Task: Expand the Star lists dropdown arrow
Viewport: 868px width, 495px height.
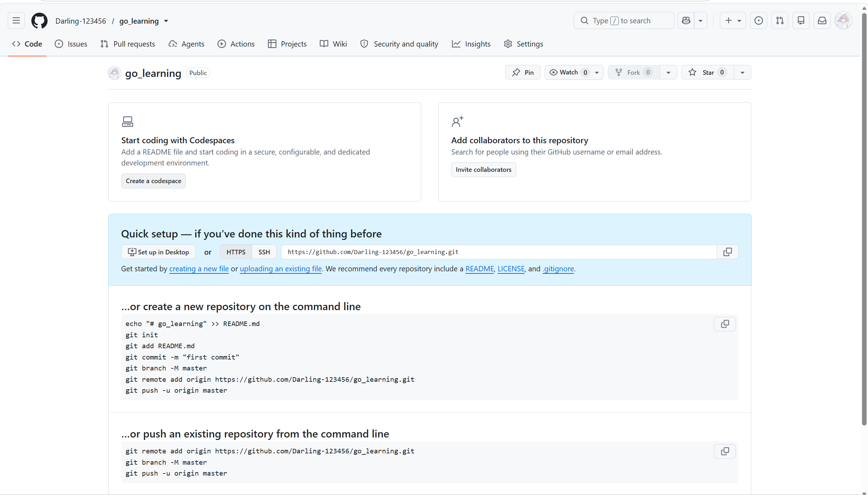Action: [x=742, y=72]
